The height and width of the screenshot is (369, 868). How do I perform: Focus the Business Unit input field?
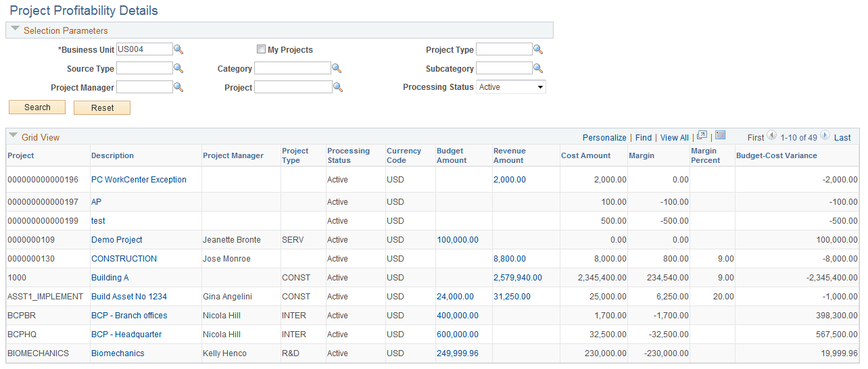145,49
